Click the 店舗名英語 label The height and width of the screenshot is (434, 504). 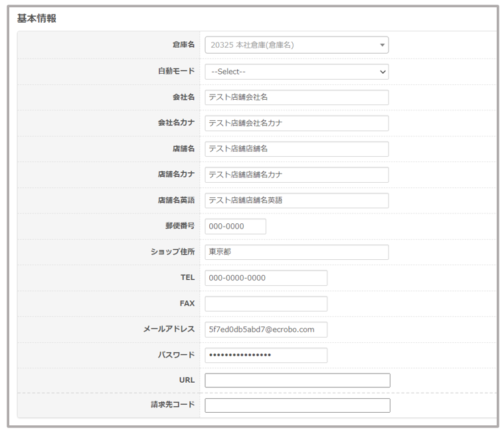176,200
